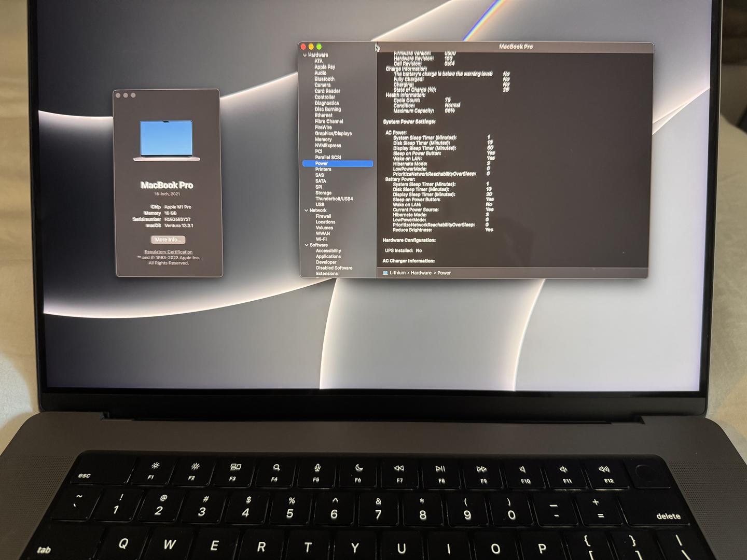The image size is (747, 560).
Task: Click the 'Maximum Capacity:' line
Action: (x=424, y=111)
